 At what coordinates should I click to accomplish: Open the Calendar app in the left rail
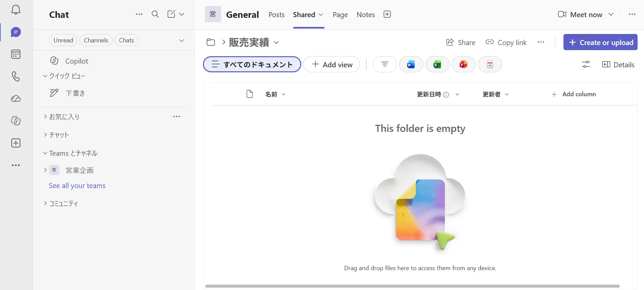point(16,54)
